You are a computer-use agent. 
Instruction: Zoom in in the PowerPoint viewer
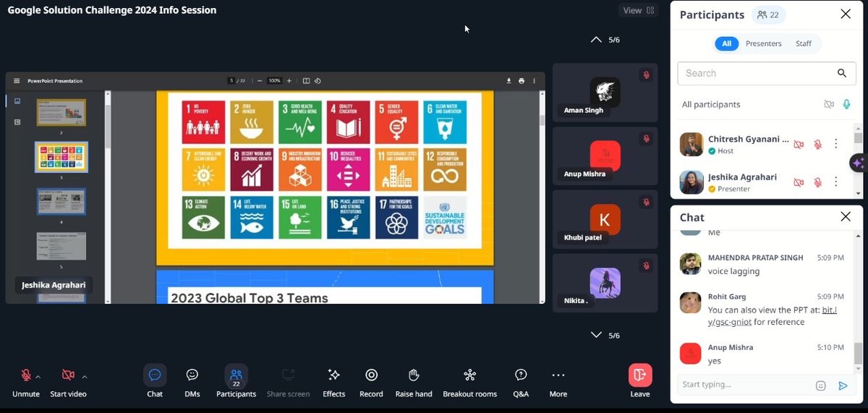click(289, 81)
